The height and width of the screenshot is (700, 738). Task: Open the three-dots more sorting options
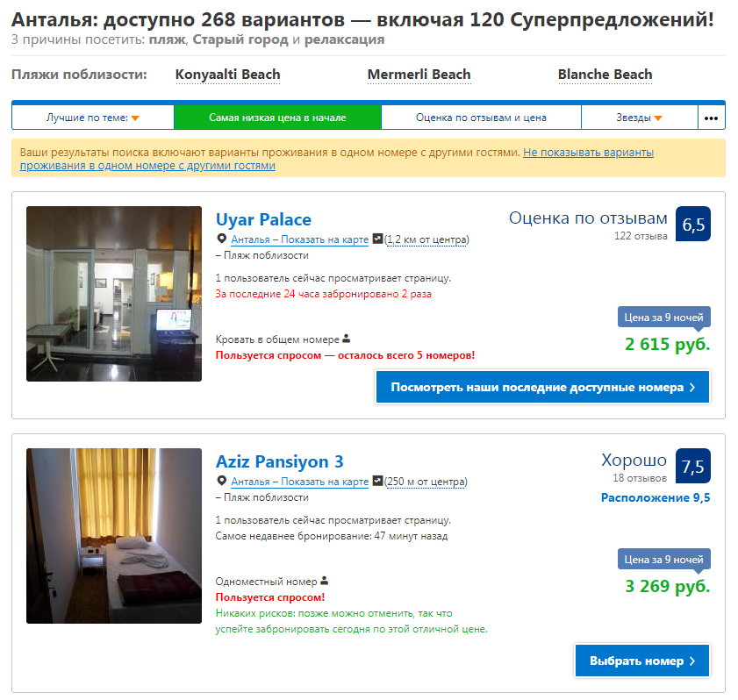[711, 118]
